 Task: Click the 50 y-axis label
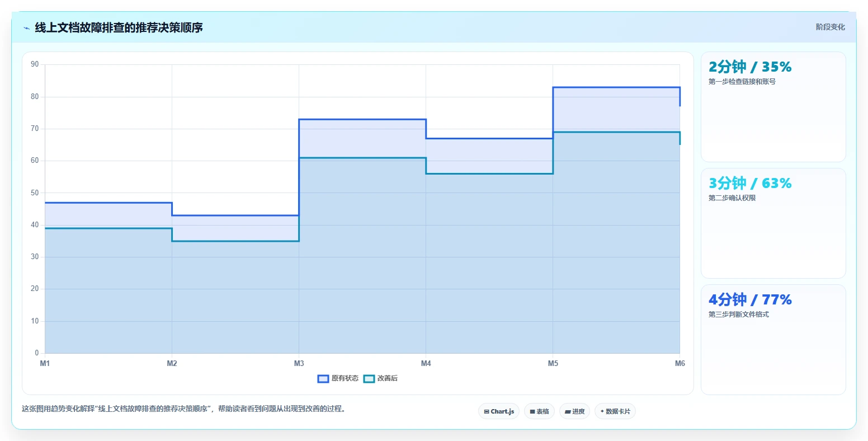click(x=35, y=193)
